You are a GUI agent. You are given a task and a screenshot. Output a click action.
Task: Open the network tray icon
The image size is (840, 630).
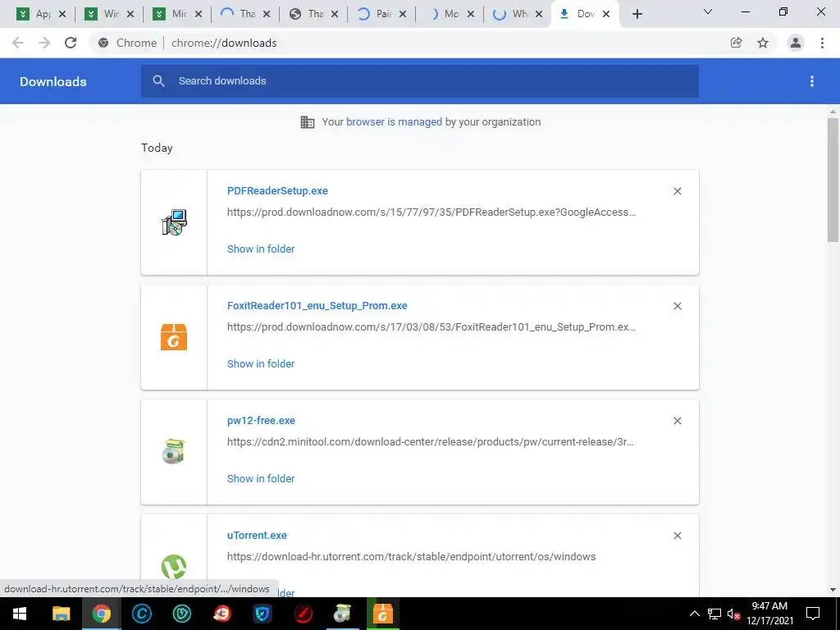[714, 614]
